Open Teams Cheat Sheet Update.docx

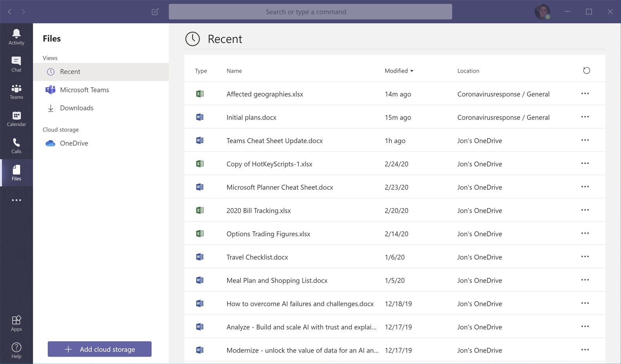[x=274, y=140]
